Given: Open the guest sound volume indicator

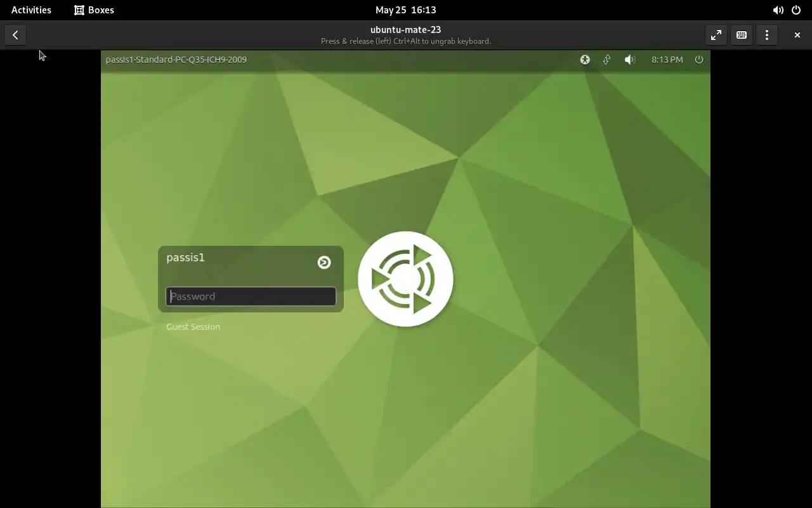Looking at the screenshot, I should click(x=629, y=59).
